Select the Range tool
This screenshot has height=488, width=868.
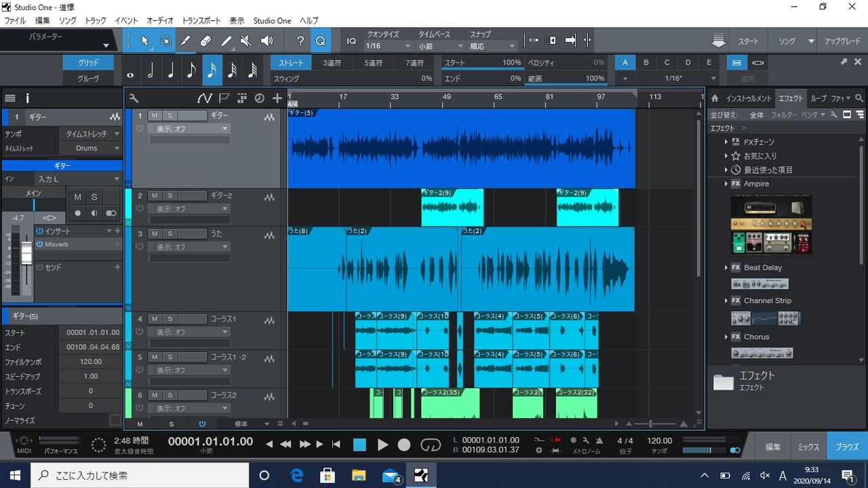pos(165,41)
